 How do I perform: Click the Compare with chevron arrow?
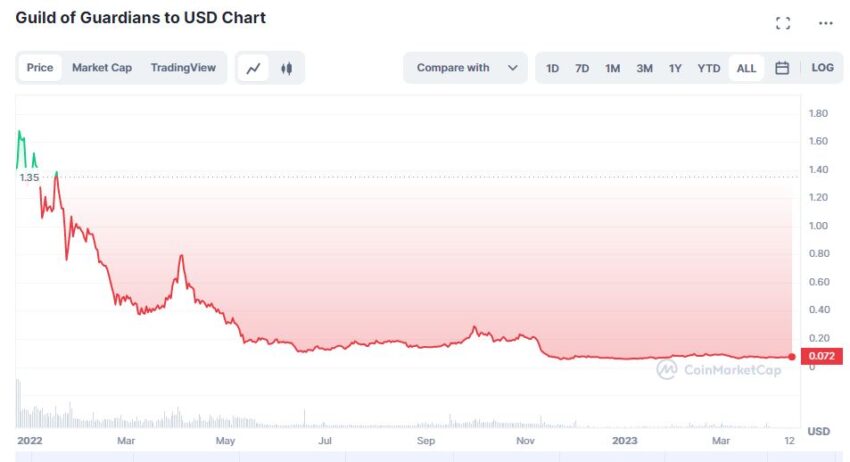coord(512,68)
